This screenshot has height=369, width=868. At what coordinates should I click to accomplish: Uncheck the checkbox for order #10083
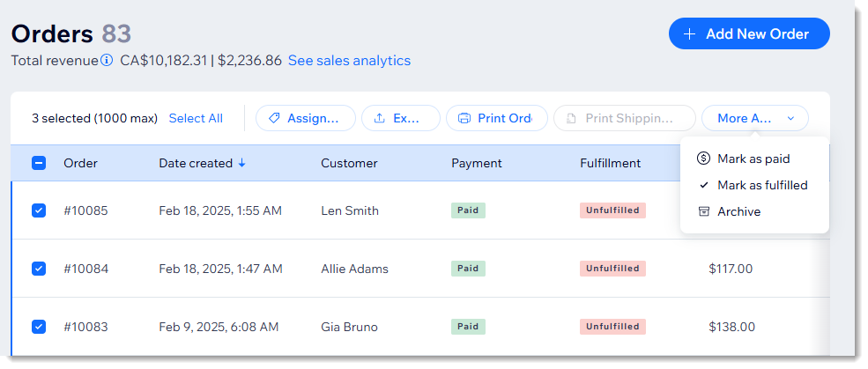(x=39, y=327)
